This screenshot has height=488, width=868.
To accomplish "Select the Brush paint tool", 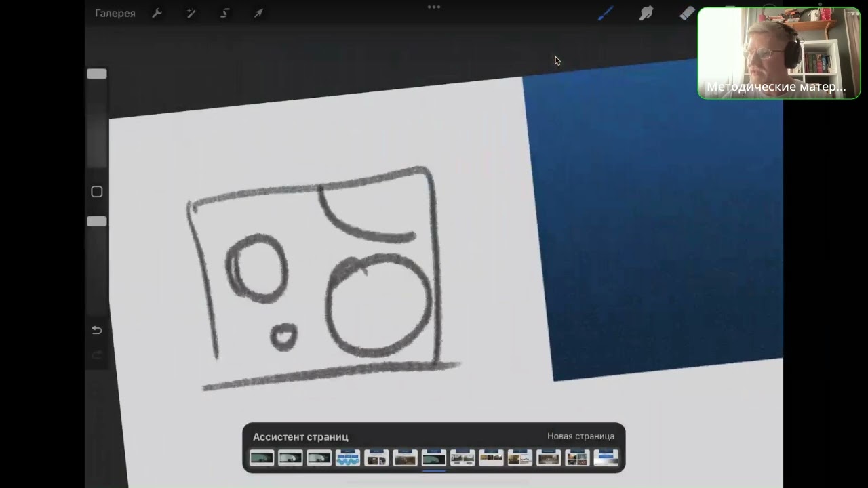I will click(x=605, y=13).
